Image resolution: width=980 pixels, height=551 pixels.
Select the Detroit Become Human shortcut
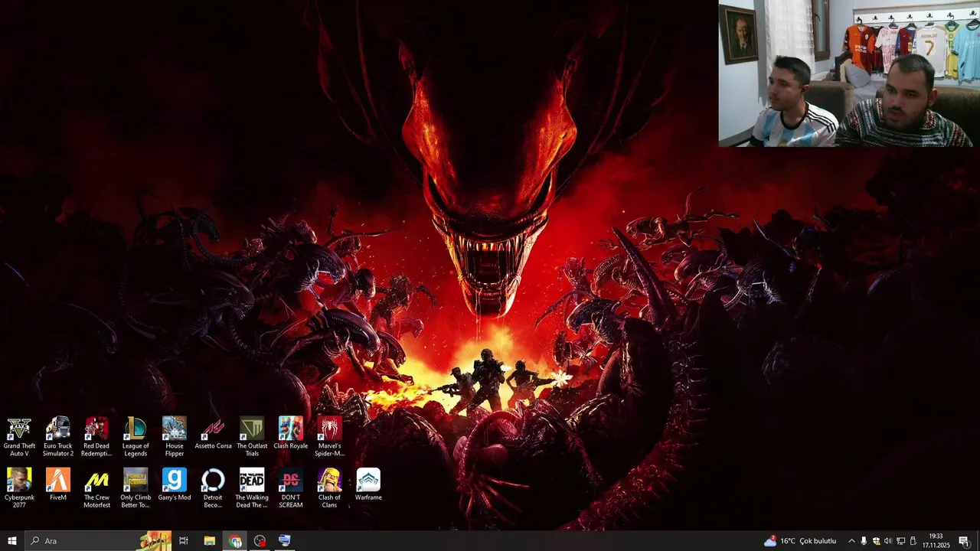(x=213, y=488)
